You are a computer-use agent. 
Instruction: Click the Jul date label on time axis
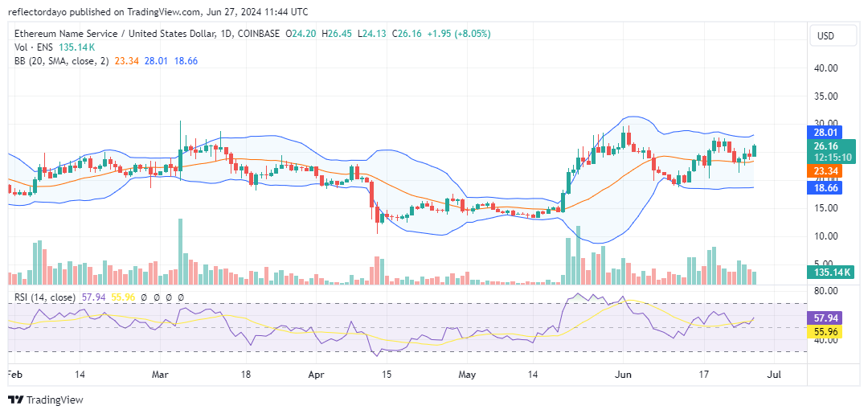point(774,375)
